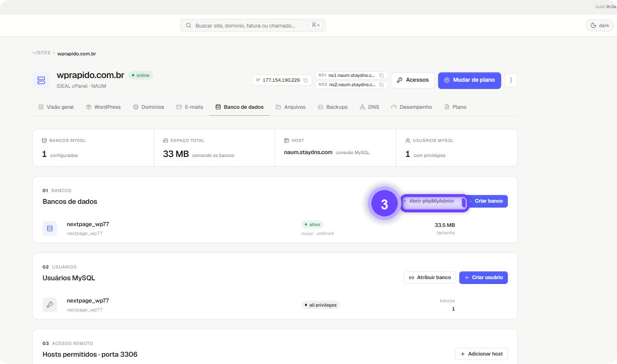Click Atribuir banco button
This screenshot has width=617, height=364.
coord(430,277)
